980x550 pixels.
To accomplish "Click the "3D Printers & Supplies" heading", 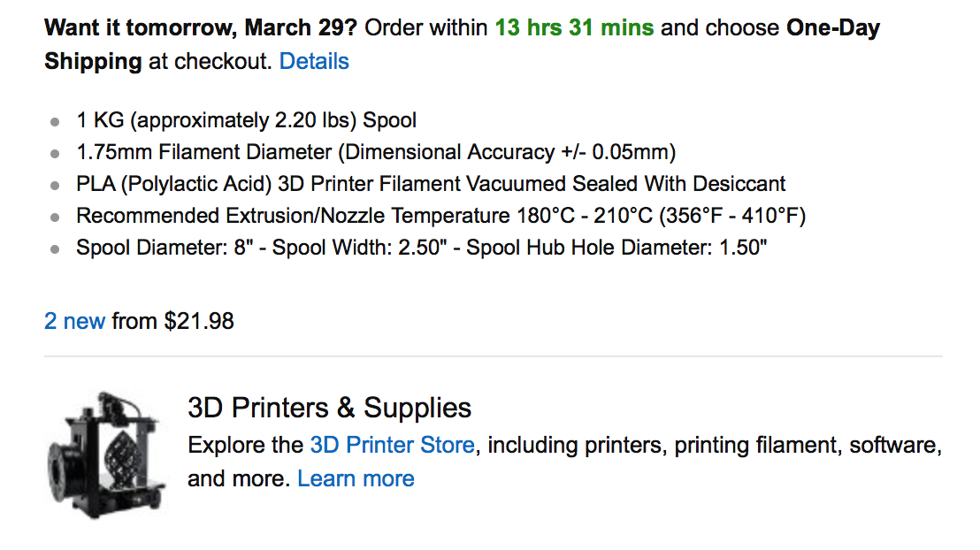I will tap(329, 409).
